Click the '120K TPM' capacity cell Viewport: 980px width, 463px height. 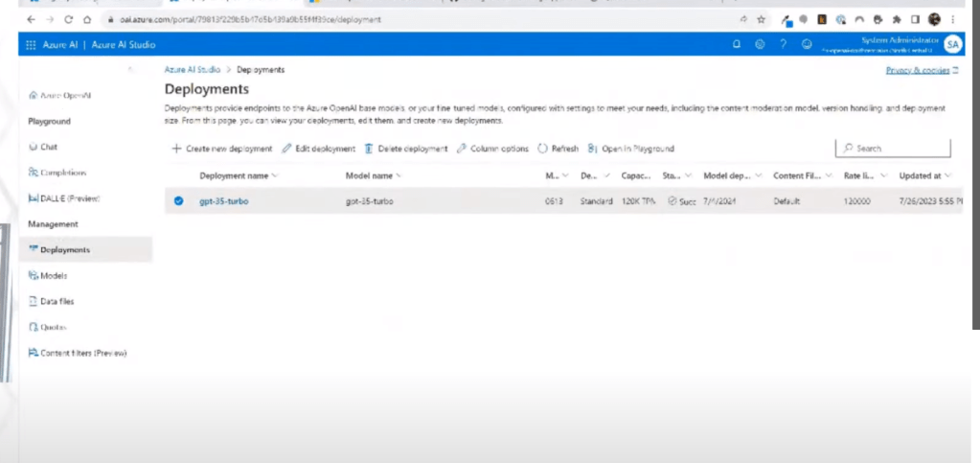(639, 201)
